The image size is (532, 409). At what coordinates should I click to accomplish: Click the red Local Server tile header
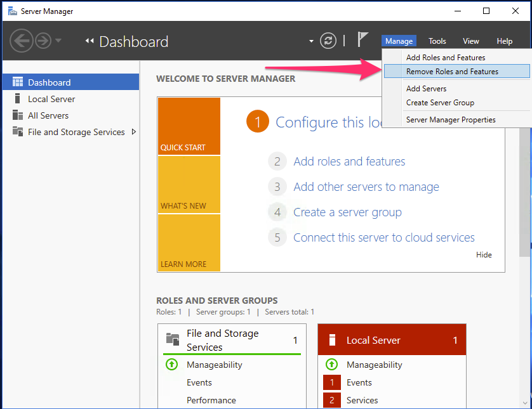pyautogui.click(x=392, y=339)
